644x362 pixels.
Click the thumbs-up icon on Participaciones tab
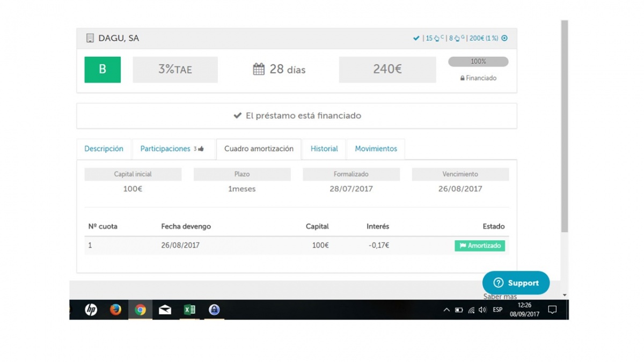point(201,149)
